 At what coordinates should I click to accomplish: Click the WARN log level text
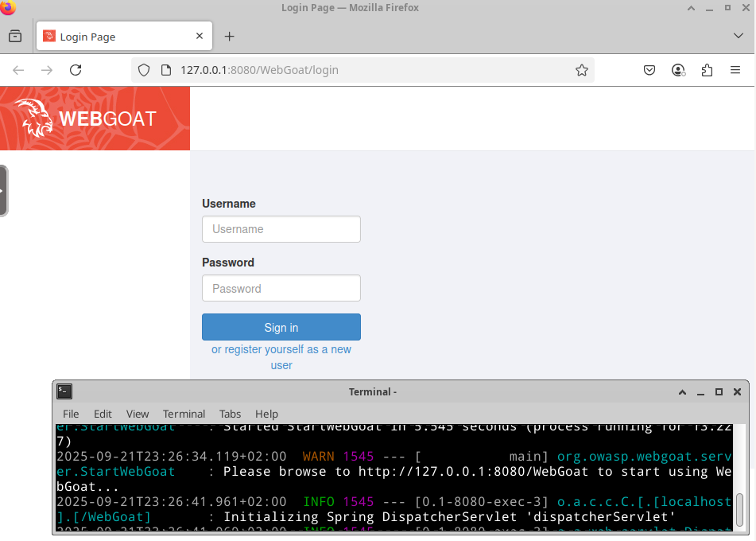(318, 457)
